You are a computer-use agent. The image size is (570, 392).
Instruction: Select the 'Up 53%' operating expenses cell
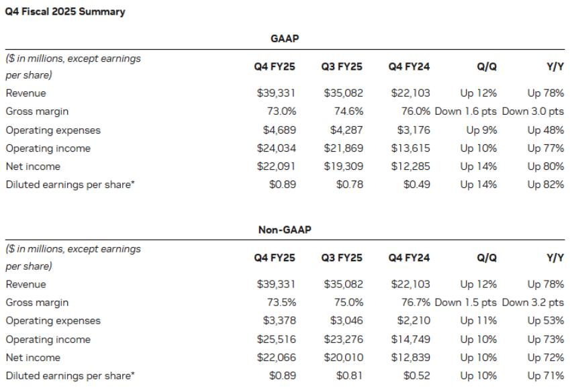click(x=546, y=321)
